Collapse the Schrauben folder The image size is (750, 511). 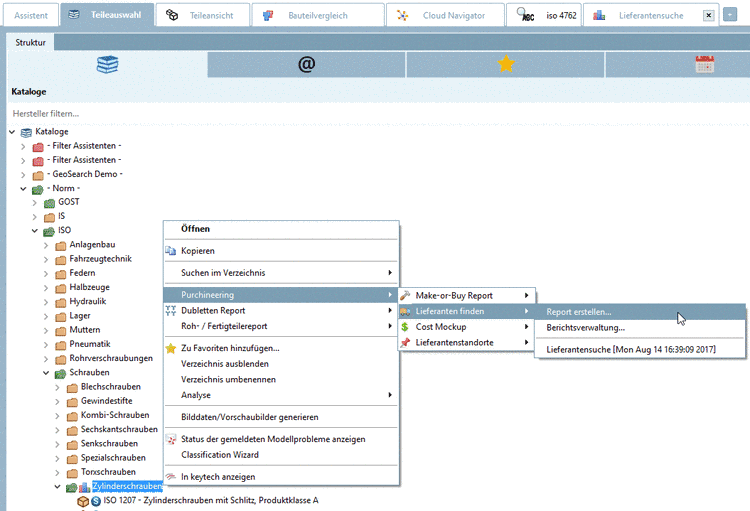point(46,373)
